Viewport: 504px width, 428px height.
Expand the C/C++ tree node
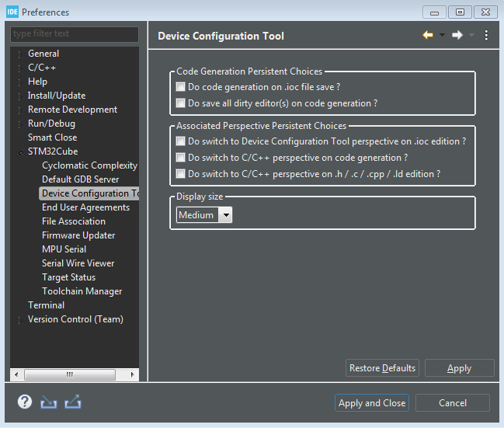(x=20, y=68)
